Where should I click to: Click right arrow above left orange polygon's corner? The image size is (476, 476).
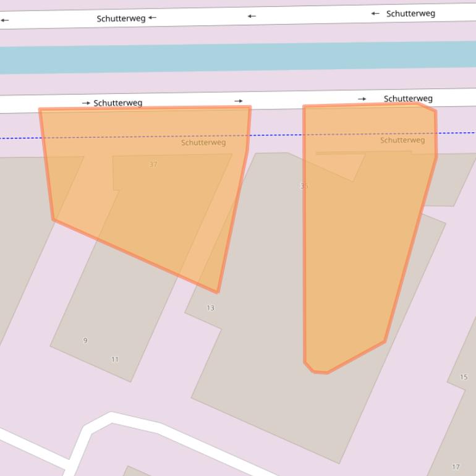coord(239,101)
